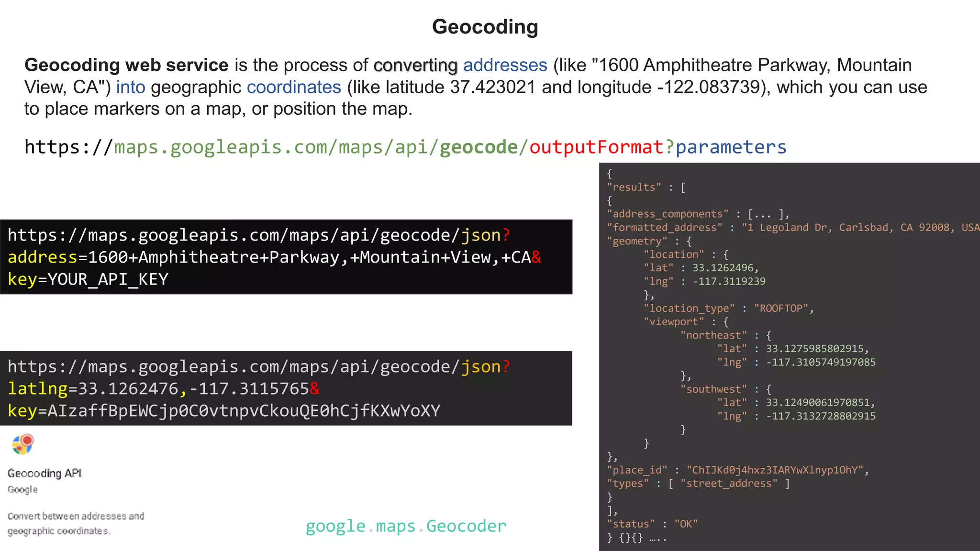Click northeast lng '-117.3105749197085' value

point(821,362)
